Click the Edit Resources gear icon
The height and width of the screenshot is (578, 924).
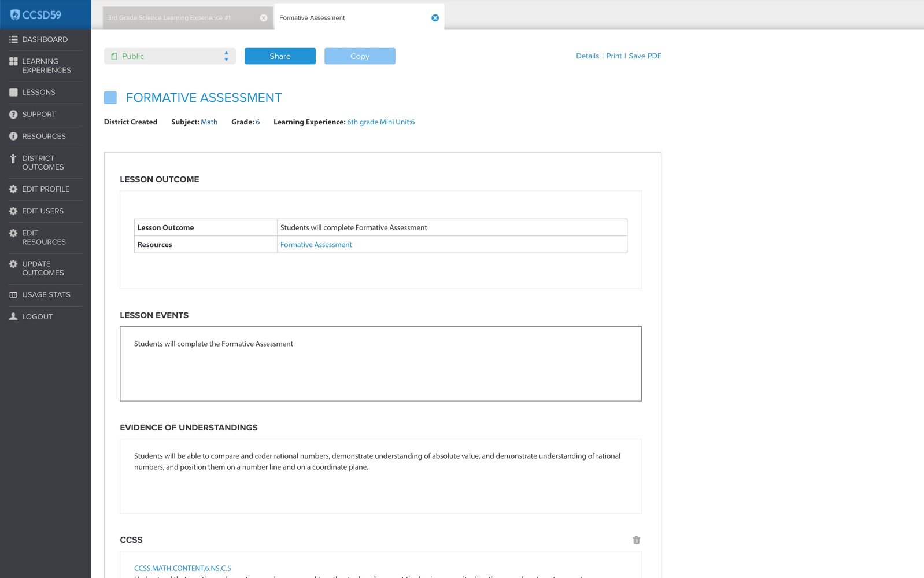tap(13, 233)
